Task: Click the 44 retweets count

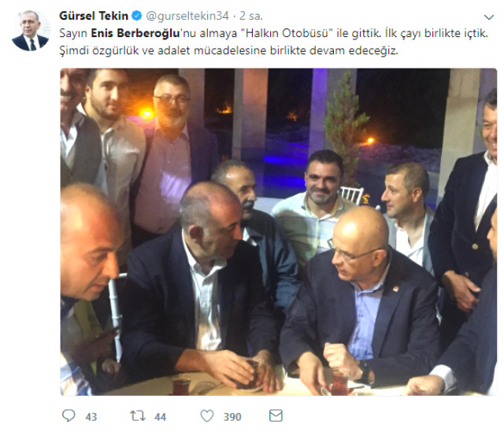Action: pyautogui.click(x=160, y=417)
